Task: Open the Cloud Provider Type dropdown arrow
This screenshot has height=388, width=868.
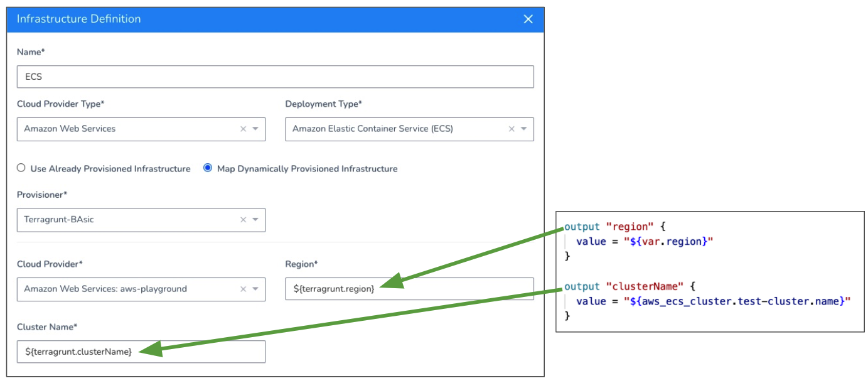Action: [255, 129]
